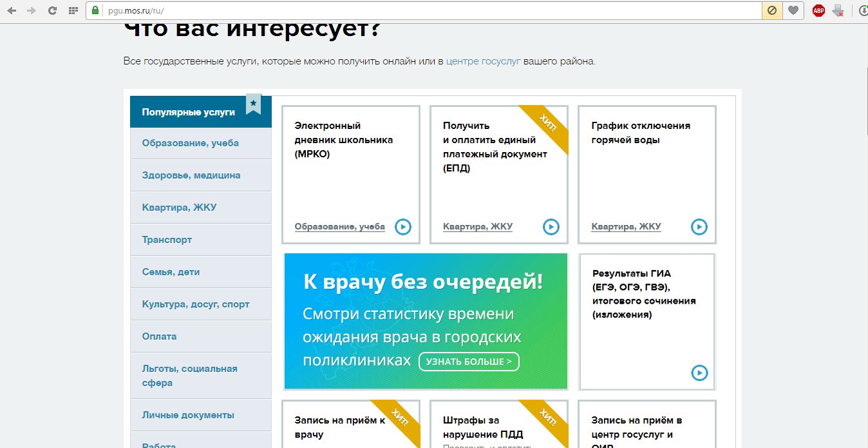
Task: Click the К врачу без очередей banner heading
Action: coord(422,282)
